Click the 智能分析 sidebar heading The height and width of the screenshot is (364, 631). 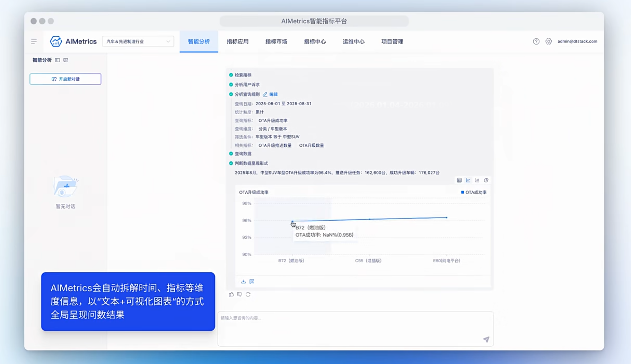tap(42, 60)
